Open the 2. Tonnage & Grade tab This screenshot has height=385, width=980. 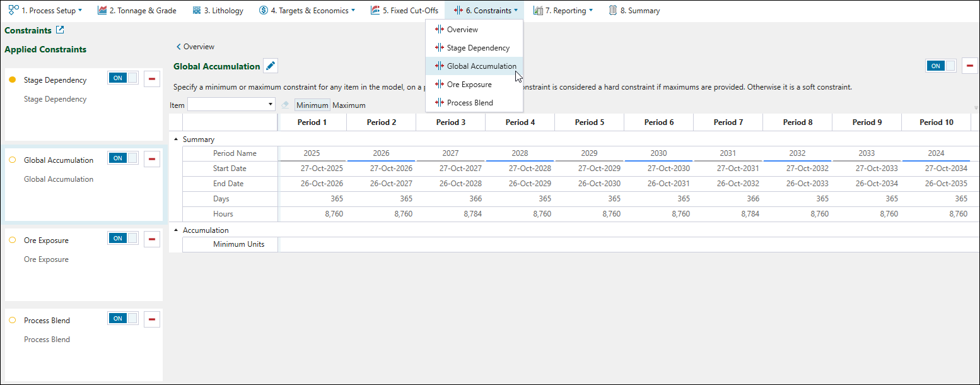(x=137, y=11)
